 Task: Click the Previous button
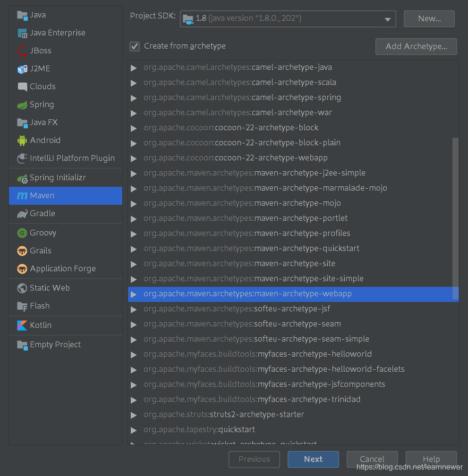pos(254,459)
